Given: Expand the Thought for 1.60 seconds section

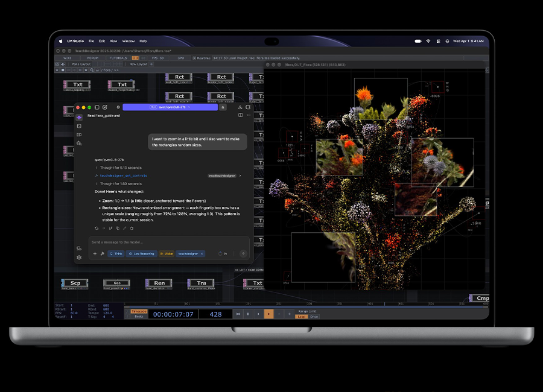Looking at the screenshot, I should (x=118, y=184).
